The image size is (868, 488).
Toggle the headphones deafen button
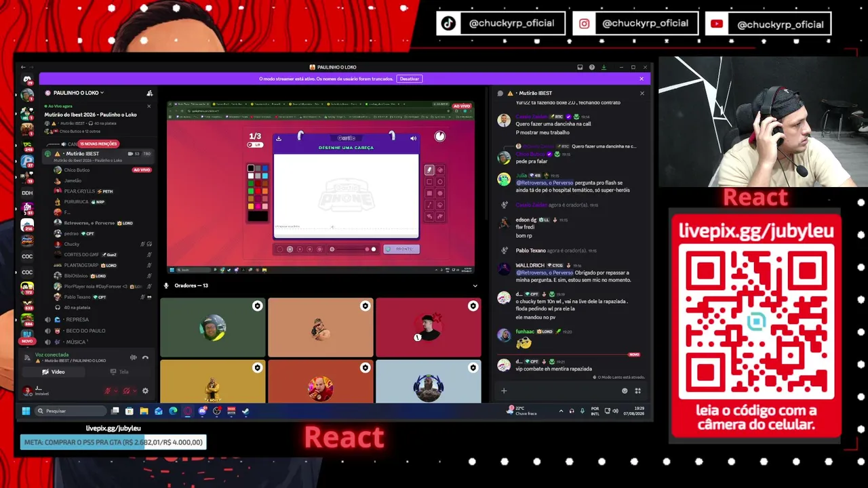(126, 391)
